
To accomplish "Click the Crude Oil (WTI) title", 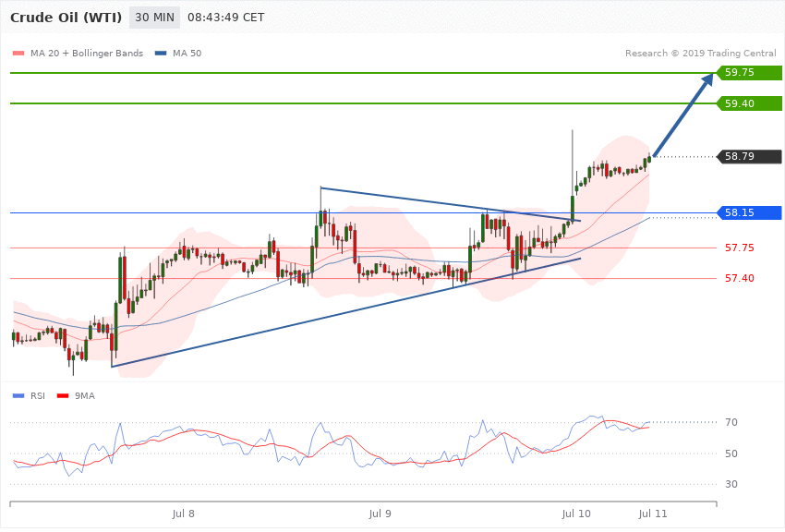I will [x=66, y=18].
